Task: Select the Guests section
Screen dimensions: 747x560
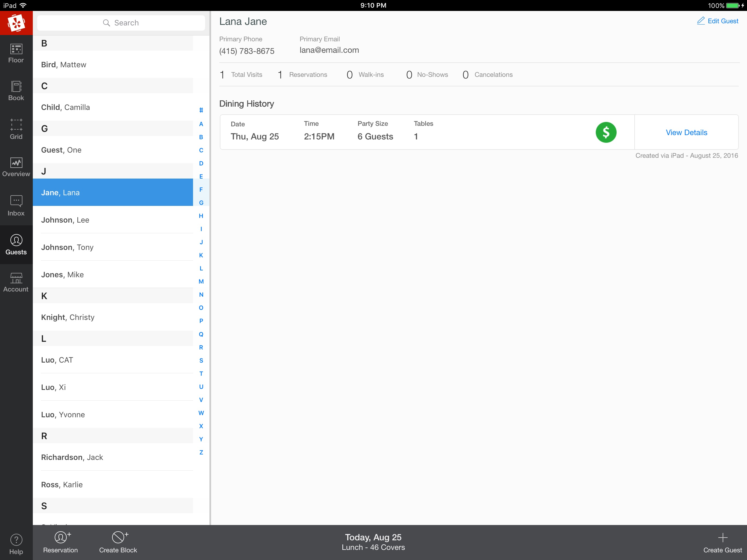Action: (16, 245)
